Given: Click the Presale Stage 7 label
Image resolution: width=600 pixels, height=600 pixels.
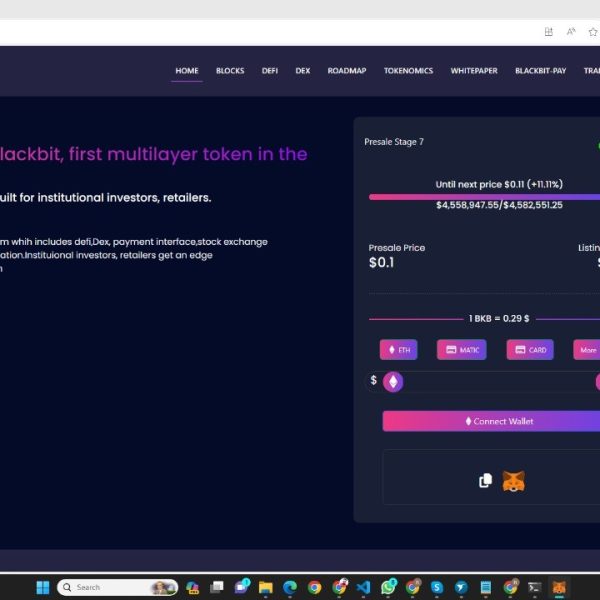Looking at the screenshot, I should pyautogui.click(x=394, y=142).
